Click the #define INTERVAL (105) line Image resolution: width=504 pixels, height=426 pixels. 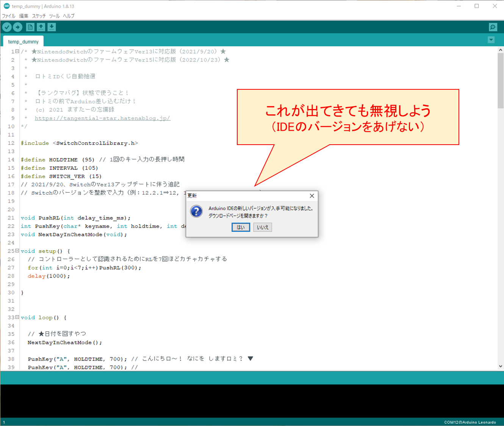tap(59, 168)
